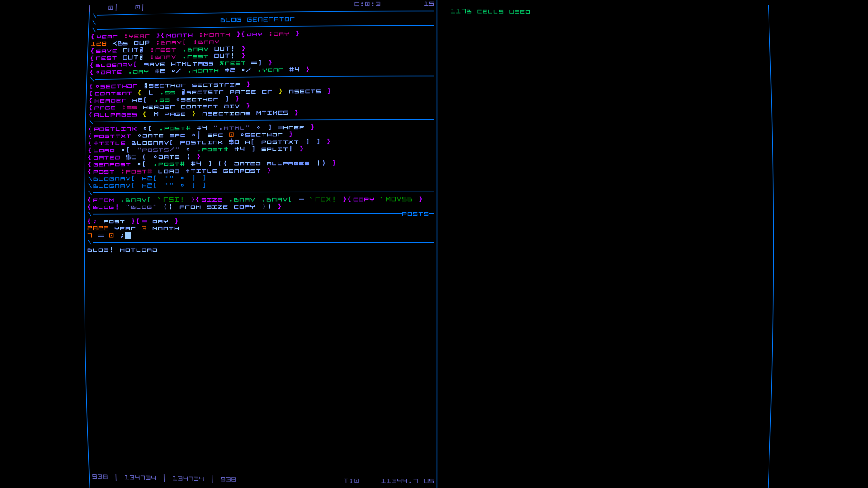Click the POSTS section label
This screenshot has height=488, width=868.
point(415,214)
